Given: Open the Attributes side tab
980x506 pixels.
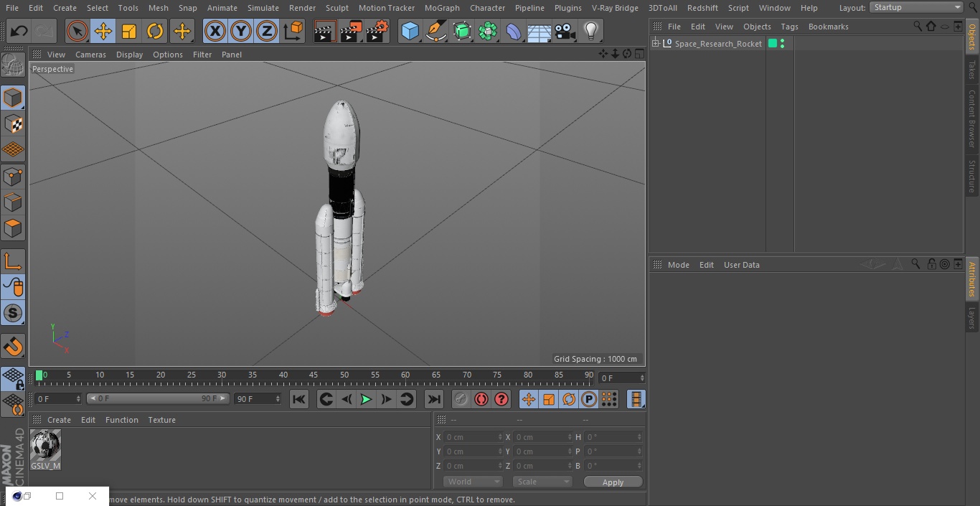Looking at the screenshot, I should click(972, 278).
